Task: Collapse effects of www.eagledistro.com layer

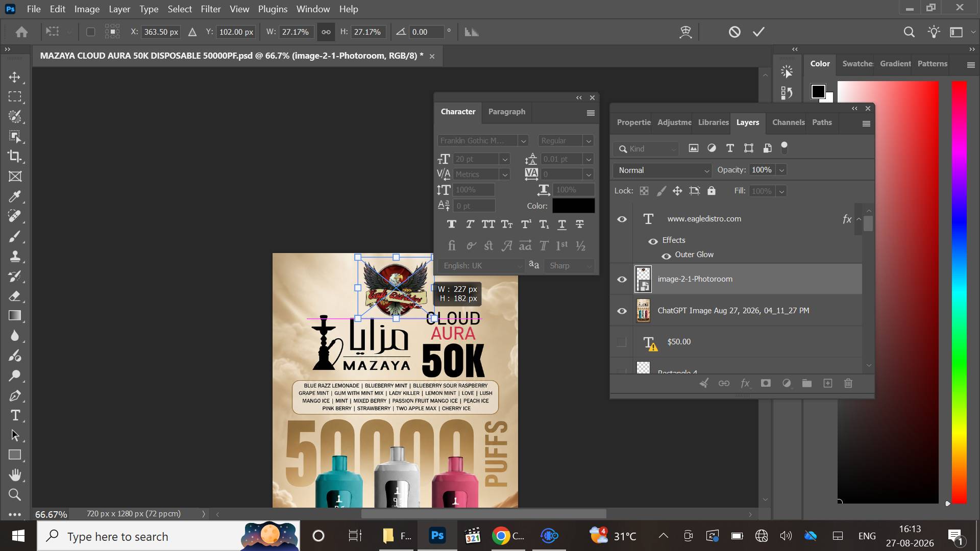Action: click(859, 219)
